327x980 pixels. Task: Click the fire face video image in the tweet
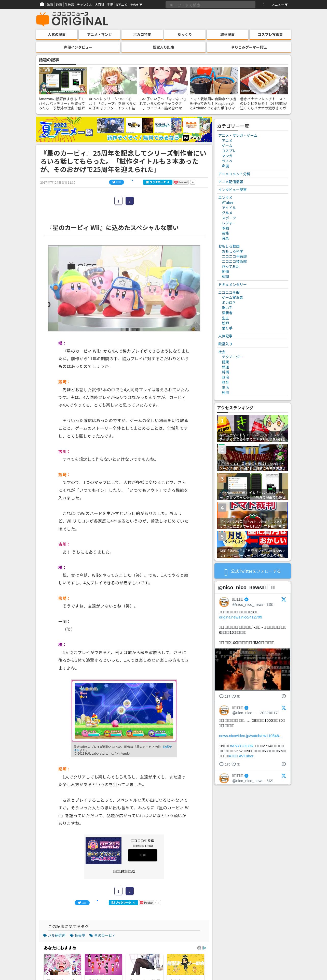click(x=252, y=669)
